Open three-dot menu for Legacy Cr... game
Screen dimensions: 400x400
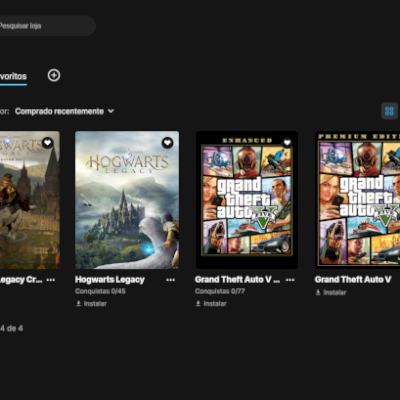click(x=51, y=280)
